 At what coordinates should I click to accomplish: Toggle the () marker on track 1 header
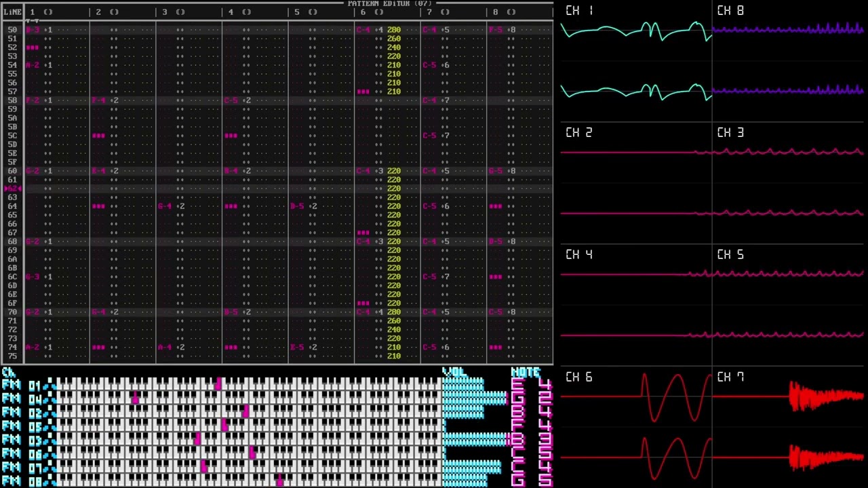point(48,12)
